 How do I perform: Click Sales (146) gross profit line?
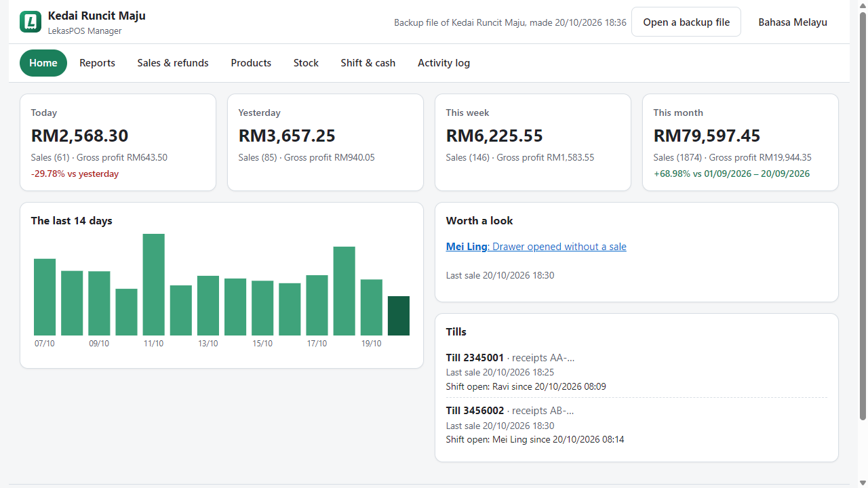pyautogui.click(x=520, y=158)
